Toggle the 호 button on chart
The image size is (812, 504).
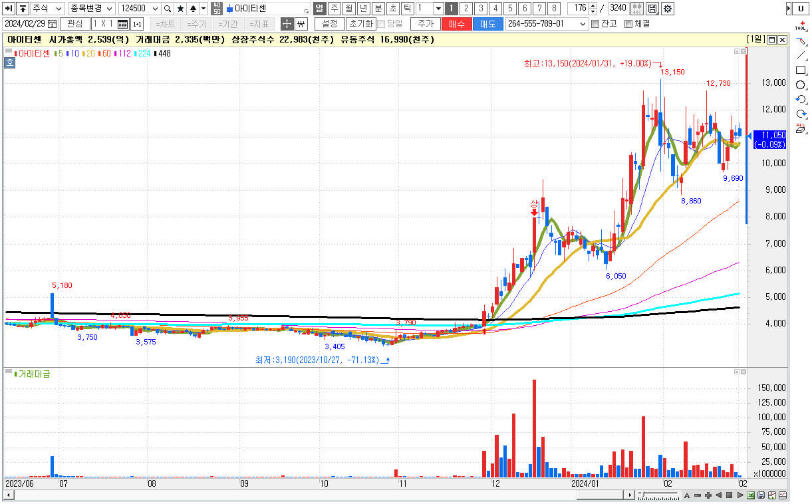[9, 63]
